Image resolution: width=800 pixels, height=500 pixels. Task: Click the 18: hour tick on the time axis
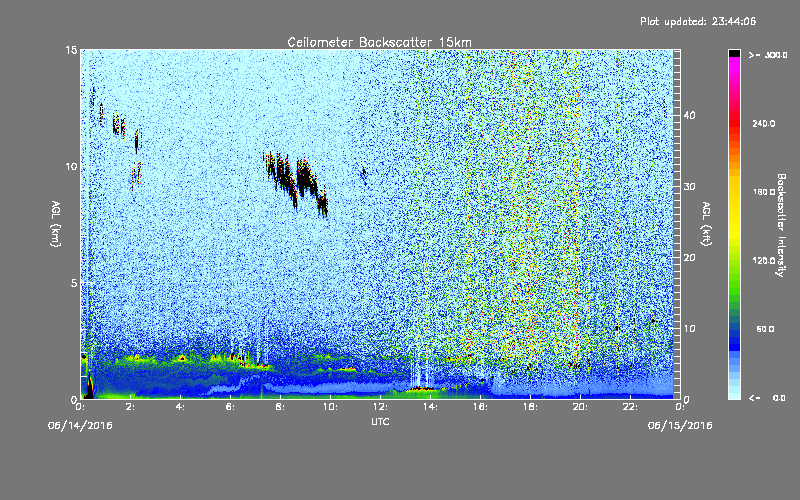point(530,407)
